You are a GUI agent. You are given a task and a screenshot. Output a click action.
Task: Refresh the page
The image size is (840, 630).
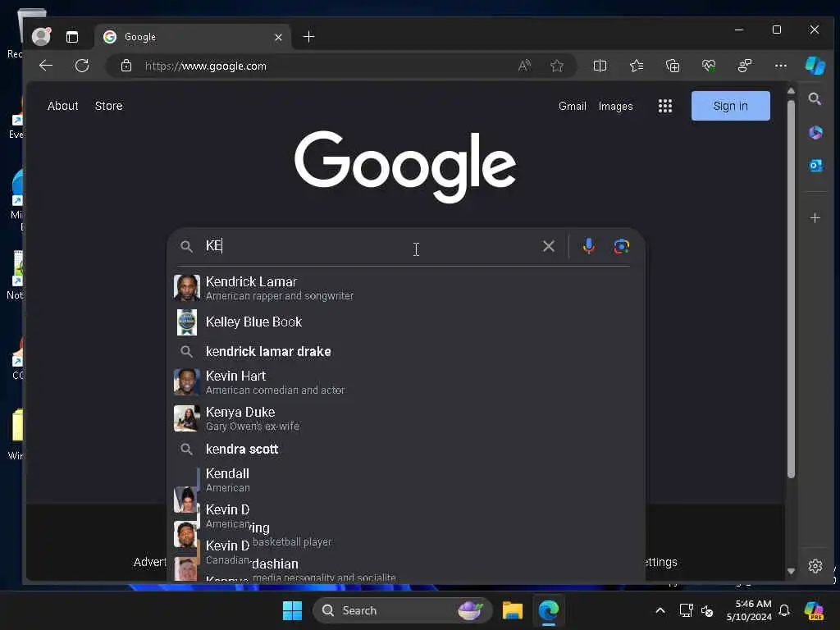coord(82,66)
